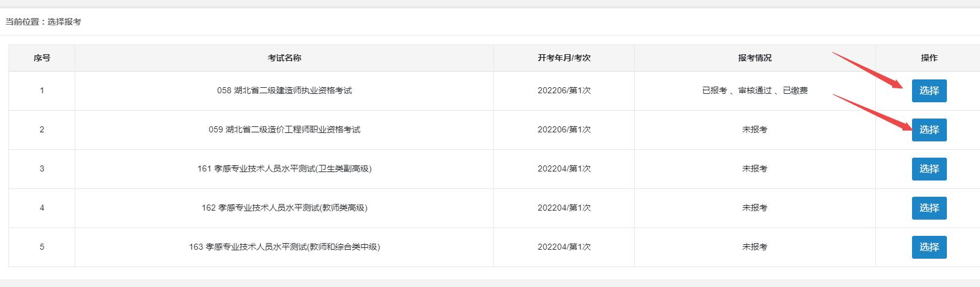Click row number 5 cell
Screen dimensions: 980x287
click(x=42, y=247)
